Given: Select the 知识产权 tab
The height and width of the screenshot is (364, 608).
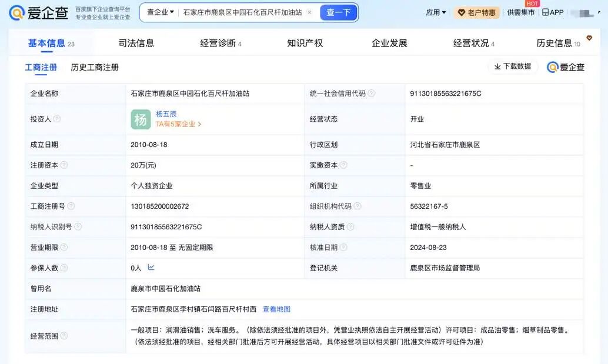Looking at the screenshot, I should coord(305,43).
